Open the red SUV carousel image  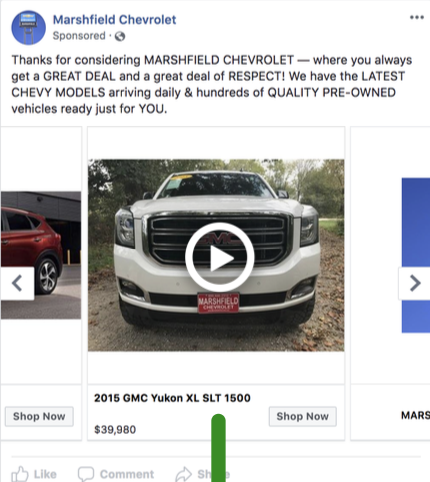pos(41,255)
